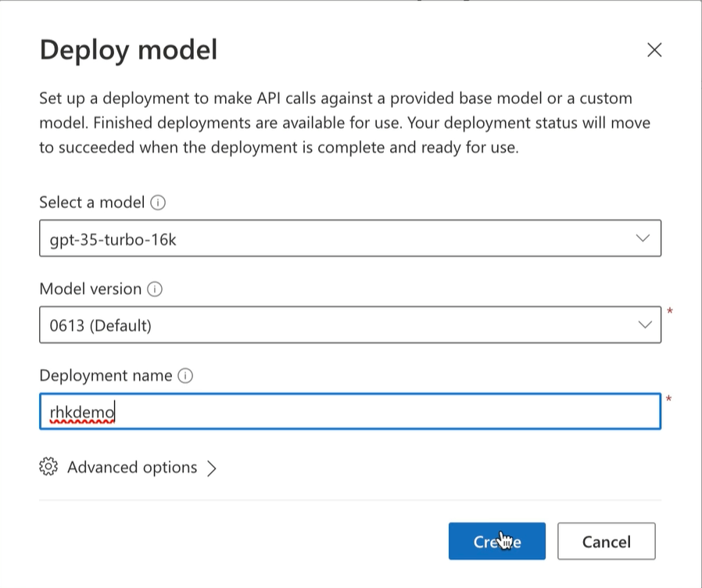Expand Advanced options using the chevron

pos(211,468)
